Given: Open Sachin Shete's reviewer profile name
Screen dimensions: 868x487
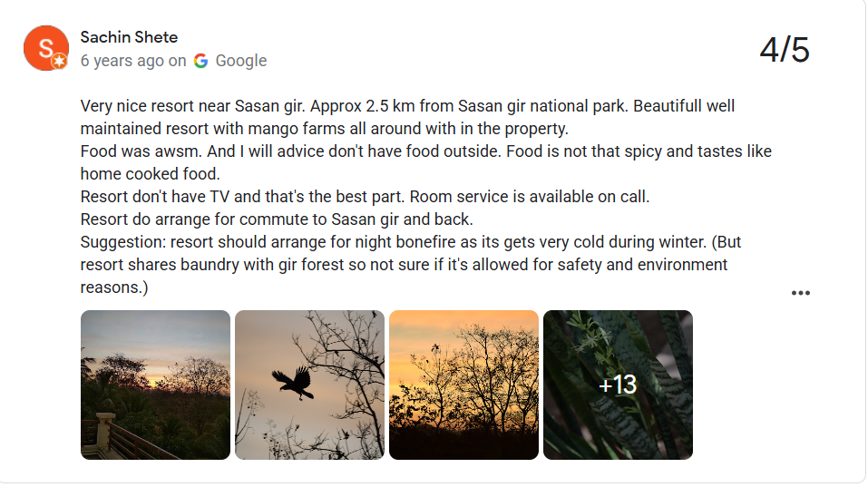Looking at the screenshot, I should (x=129, y=37).
